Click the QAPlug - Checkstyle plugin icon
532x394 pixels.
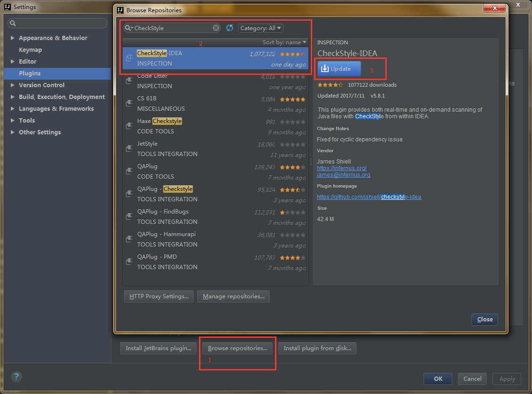pos(129,194)
